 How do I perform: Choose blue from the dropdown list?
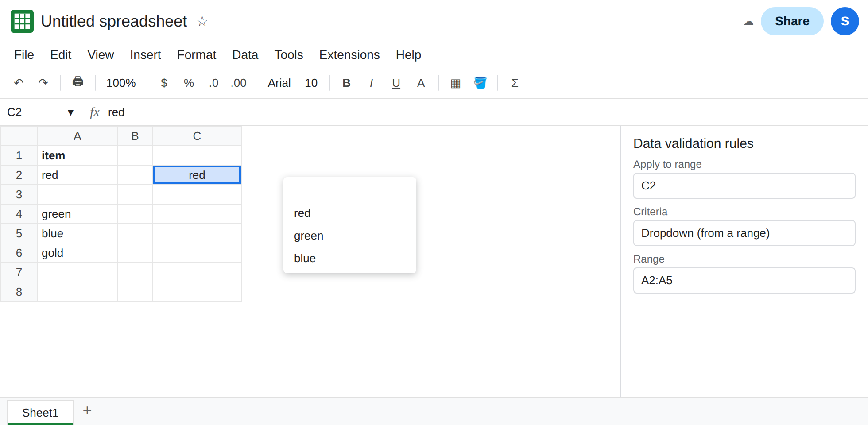pos(349,258)
